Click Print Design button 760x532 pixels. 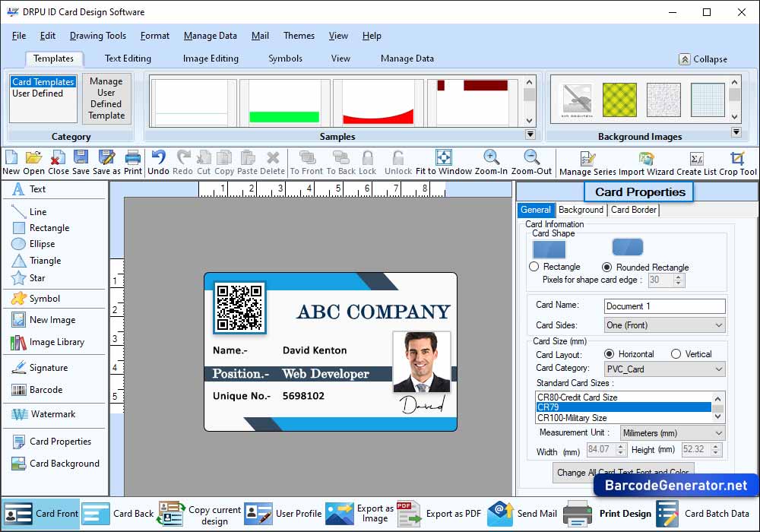607,514
